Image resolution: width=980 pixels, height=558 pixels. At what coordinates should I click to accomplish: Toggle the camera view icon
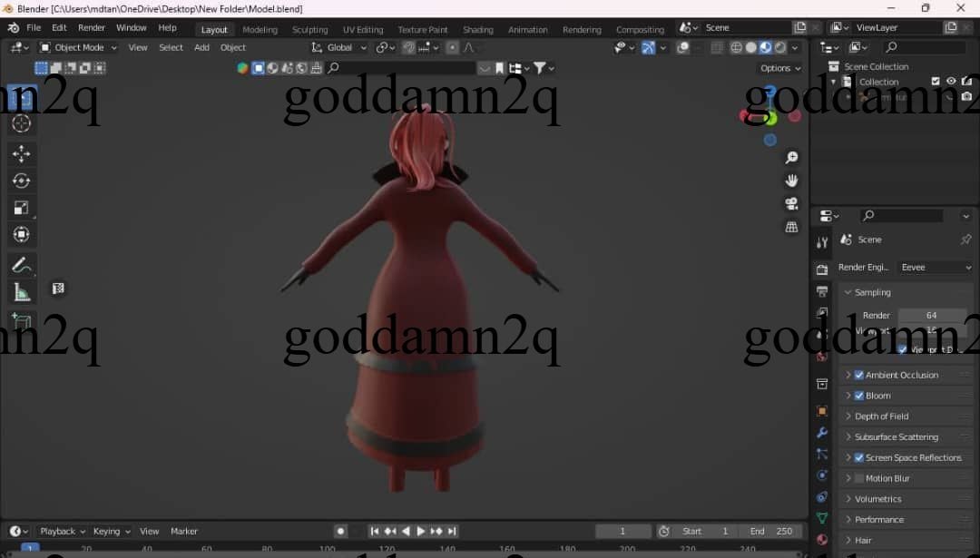pyautogui.click(x=791, y=204)
